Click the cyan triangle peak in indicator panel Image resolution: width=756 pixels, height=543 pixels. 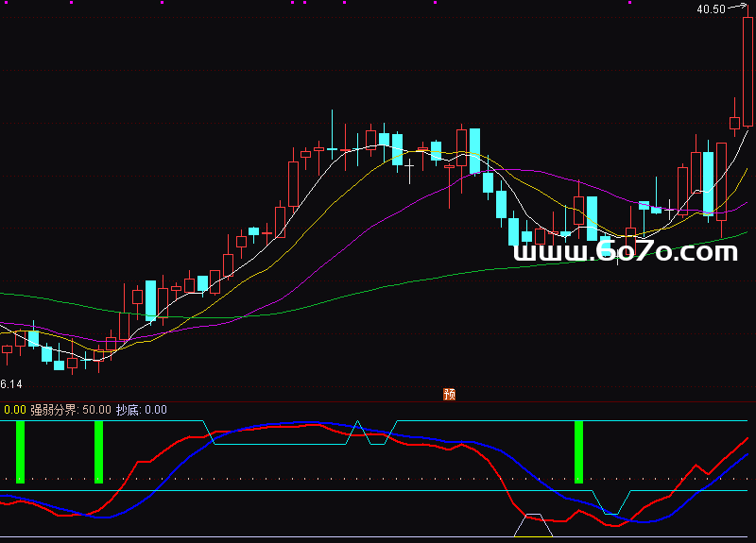tap(357, 423)
